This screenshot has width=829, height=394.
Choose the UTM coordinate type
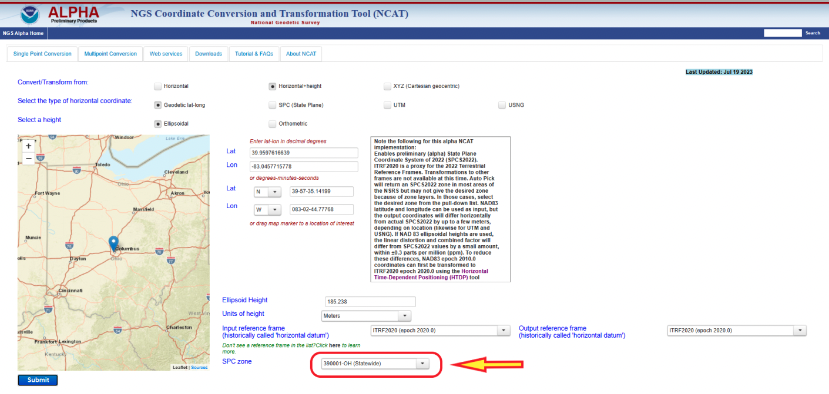[x=388, y=105]
